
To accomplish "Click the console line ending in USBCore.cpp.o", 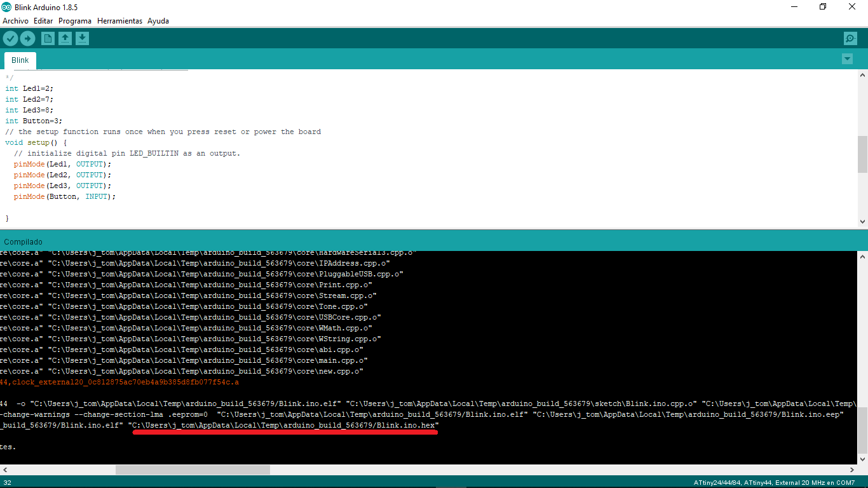I will (x=191, y=318).
